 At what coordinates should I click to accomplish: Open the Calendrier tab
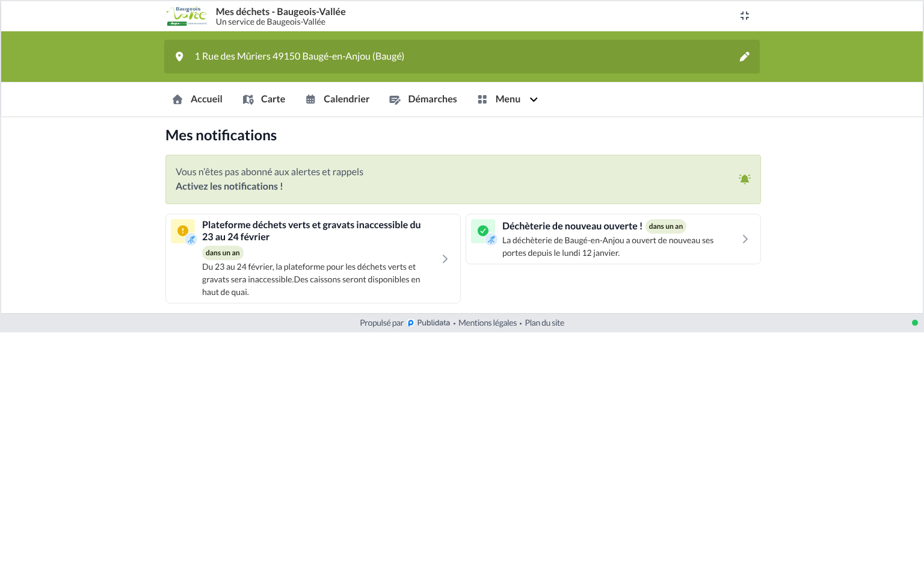337,99
